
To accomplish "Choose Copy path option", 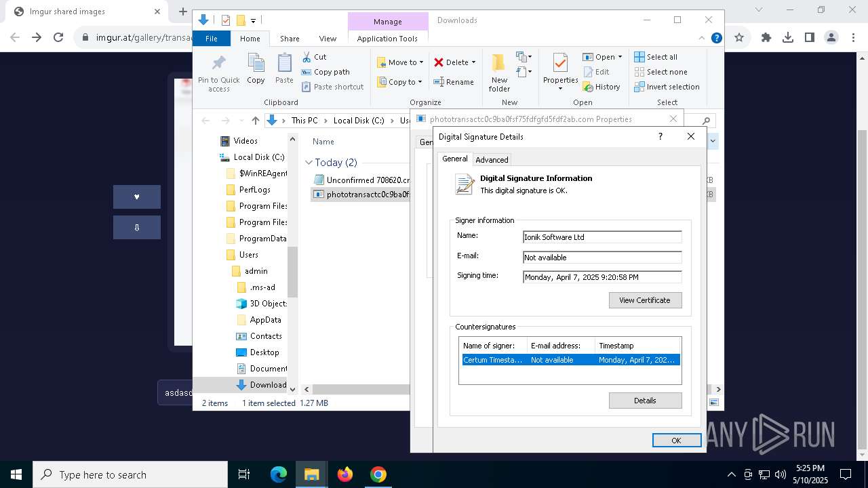I will point(325,72).
